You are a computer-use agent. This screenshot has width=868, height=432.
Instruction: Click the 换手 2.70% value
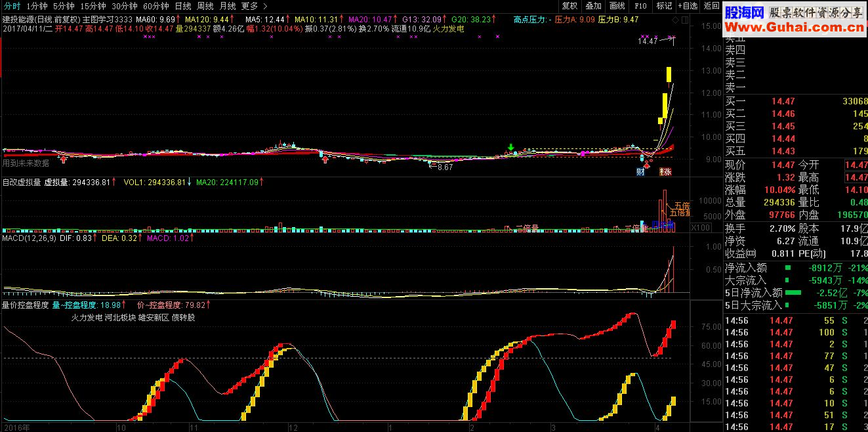[x=783, y=228]
